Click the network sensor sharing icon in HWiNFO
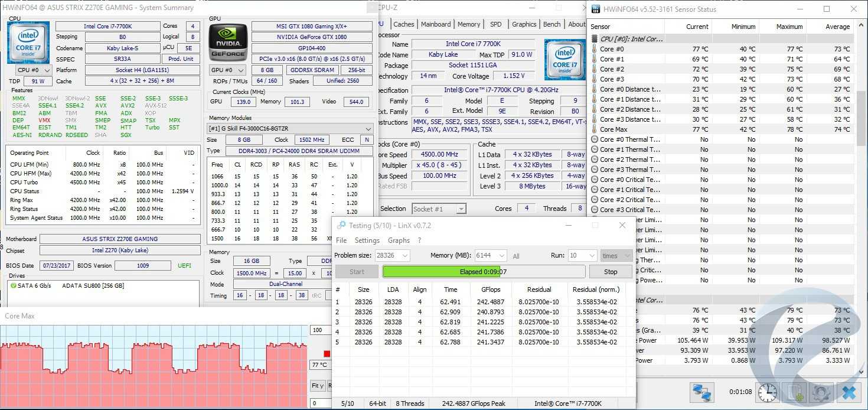Viewport: 868px width, 410px height. pos(702,392)
